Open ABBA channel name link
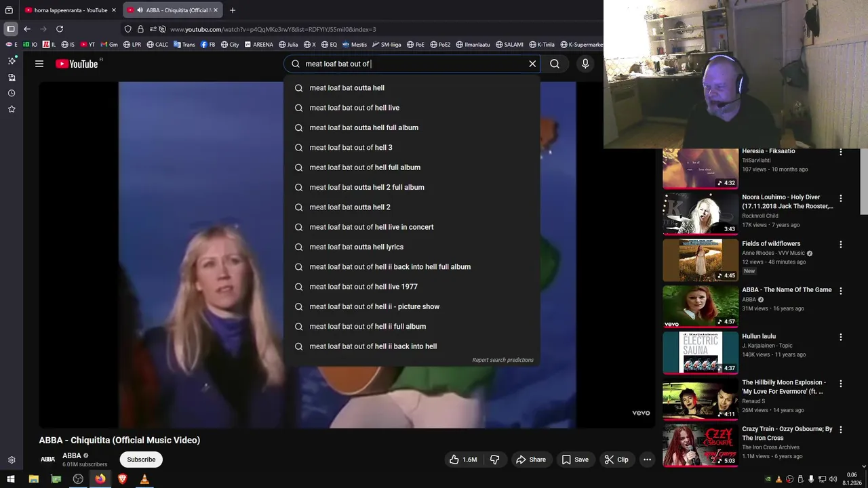Viewport: 868px width, 488px height. click(x=71, y=455)
